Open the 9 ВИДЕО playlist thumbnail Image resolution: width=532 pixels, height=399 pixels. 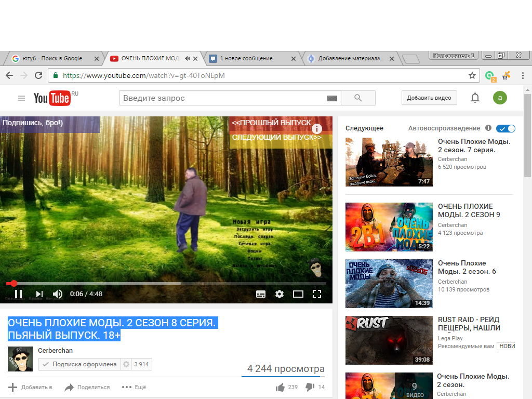pos(389,386)
